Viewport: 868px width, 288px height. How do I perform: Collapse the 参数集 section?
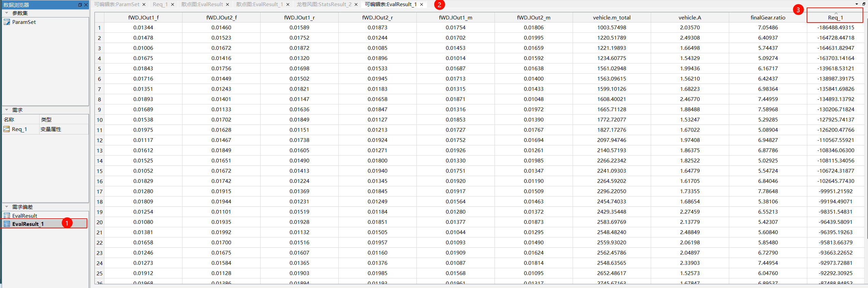pos(6,13)
